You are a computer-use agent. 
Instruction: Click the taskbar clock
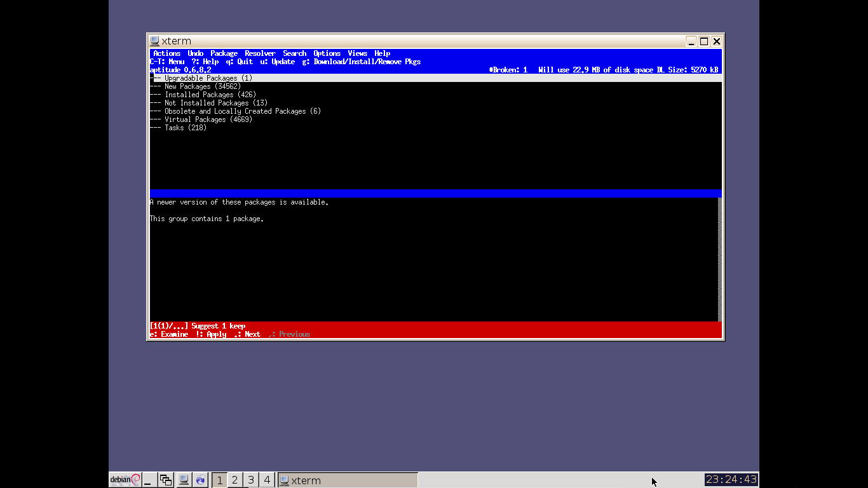[x=731, y=480]
